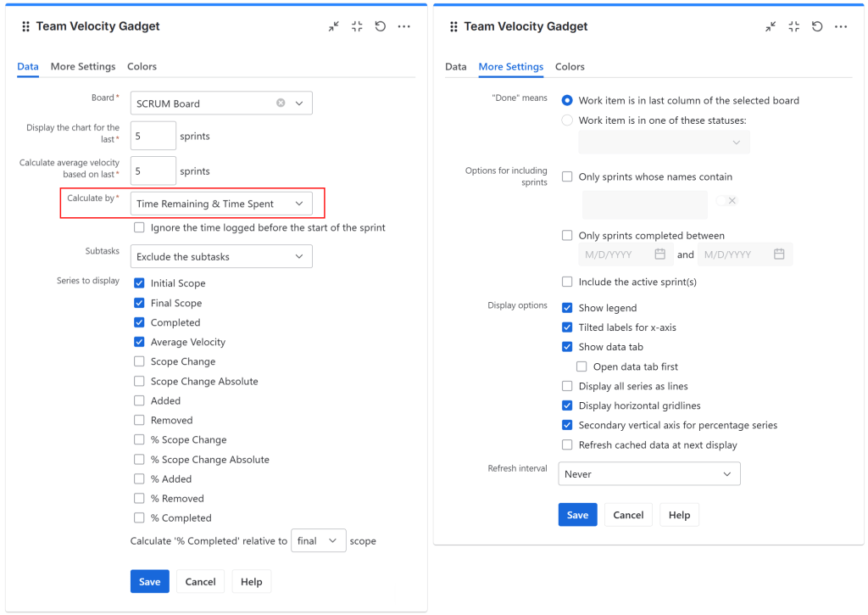The image size is (868, 615).
Task: Click Save in the left gadget
Action: [x=150, y=582]
